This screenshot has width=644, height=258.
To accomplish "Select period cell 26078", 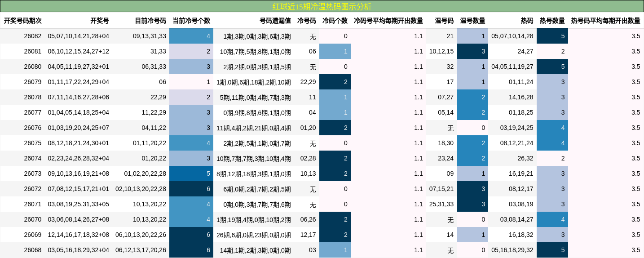I will 33,97.
